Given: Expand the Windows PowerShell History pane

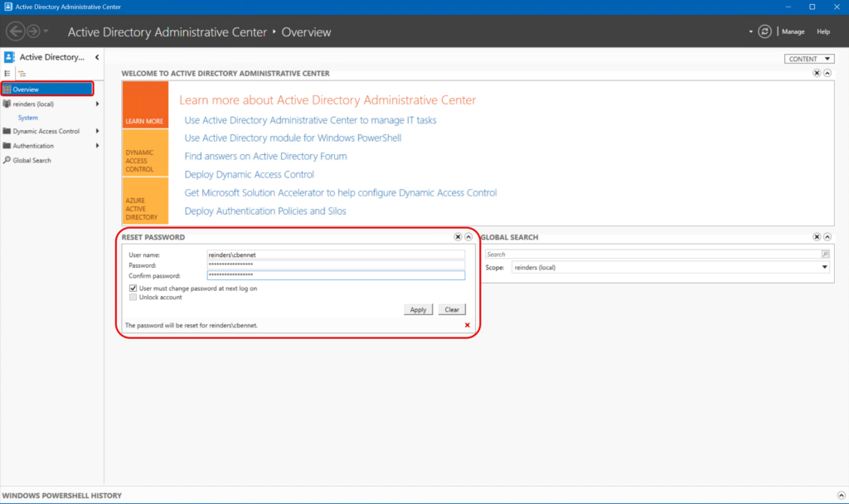Looking at the screenshot, I should point(841,496).
